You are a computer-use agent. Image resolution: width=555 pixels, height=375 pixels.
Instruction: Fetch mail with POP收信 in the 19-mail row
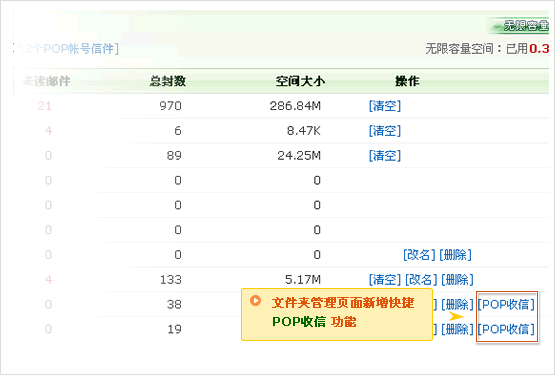506,329
